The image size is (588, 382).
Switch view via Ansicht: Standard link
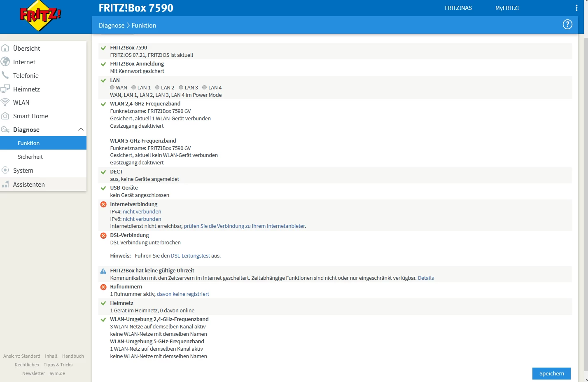[22, 356]
